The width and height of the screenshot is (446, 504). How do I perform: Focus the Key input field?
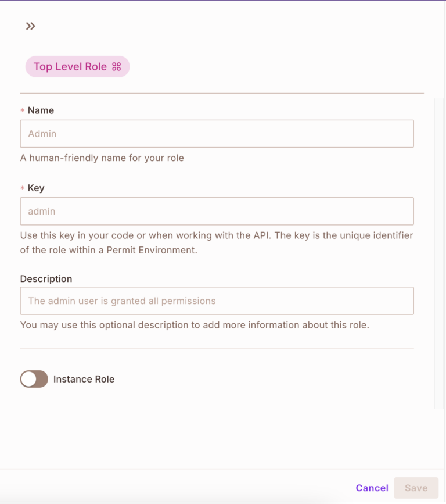pyautogui.click(x=217, y=211)
